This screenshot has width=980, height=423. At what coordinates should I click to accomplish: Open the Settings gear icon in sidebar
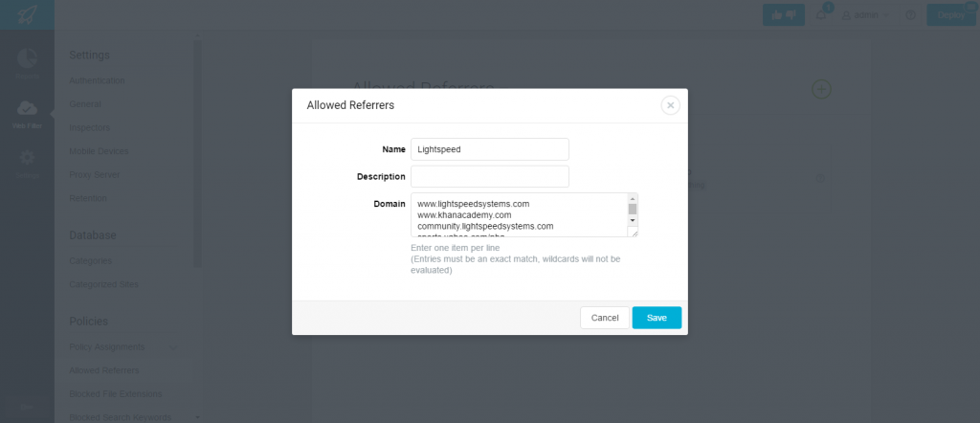pos(27,157)
